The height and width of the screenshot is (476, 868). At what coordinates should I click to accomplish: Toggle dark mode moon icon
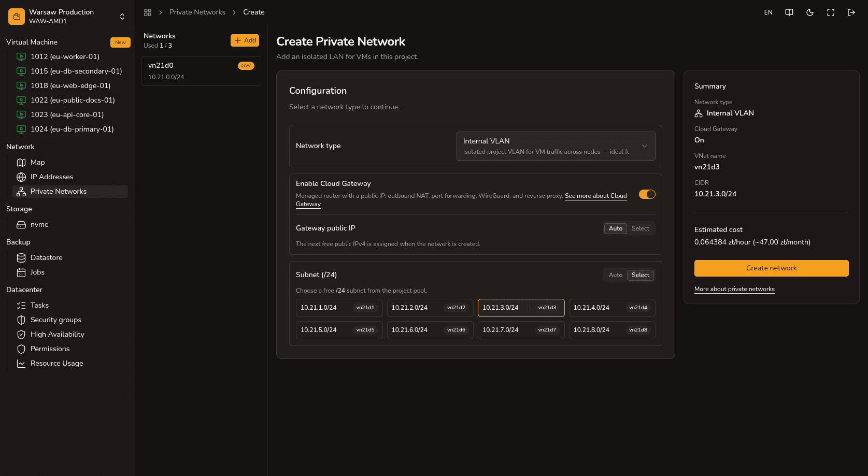coord(810,12)
